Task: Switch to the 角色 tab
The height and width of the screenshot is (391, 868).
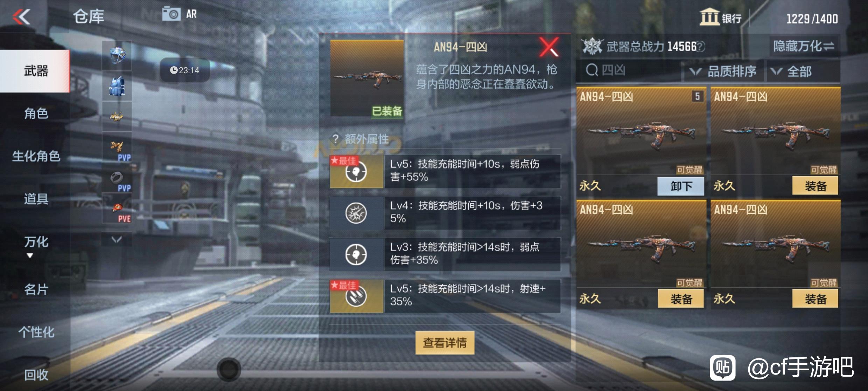Action: coord(36,114)
